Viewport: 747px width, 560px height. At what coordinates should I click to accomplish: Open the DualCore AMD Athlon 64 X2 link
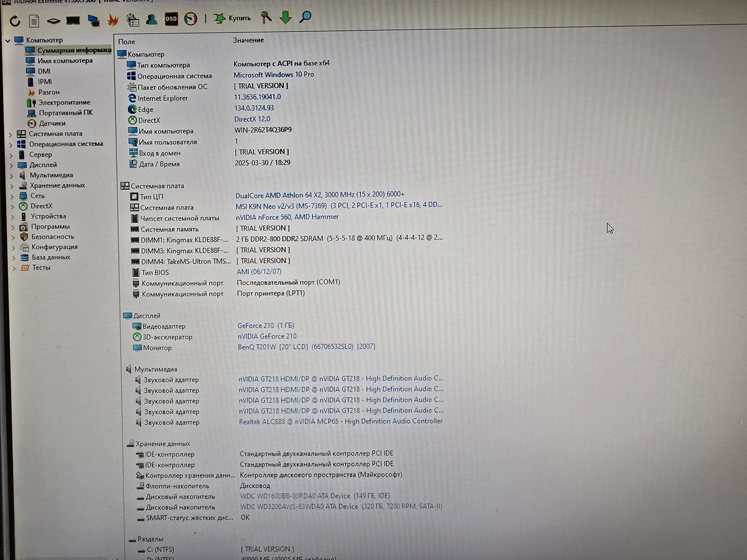[320, 195]
